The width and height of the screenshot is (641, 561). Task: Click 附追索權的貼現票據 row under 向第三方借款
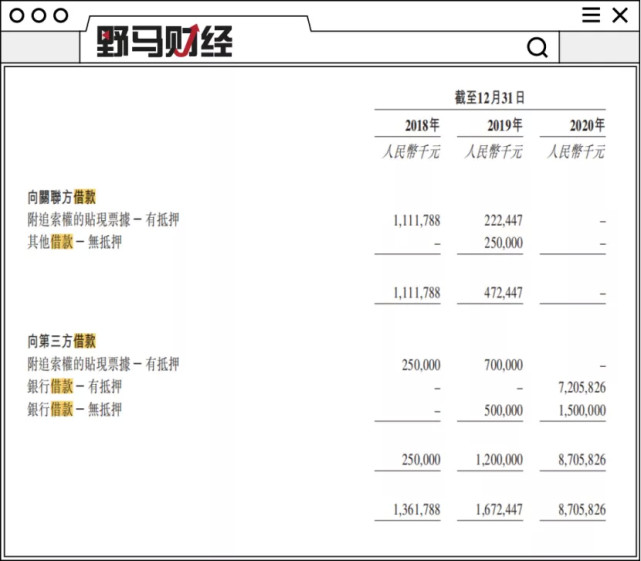point(103,364)
